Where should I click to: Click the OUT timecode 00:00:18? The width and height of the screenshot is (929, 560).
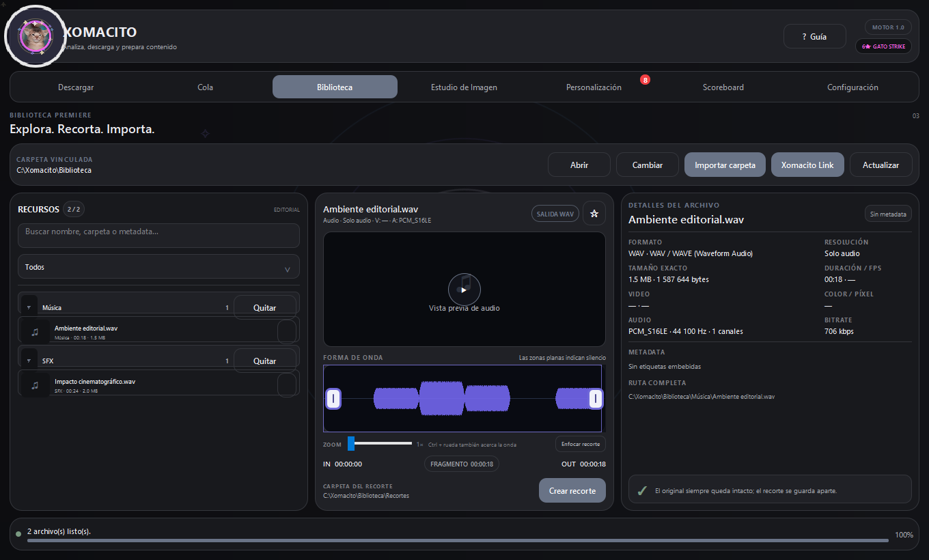(593, 464)
